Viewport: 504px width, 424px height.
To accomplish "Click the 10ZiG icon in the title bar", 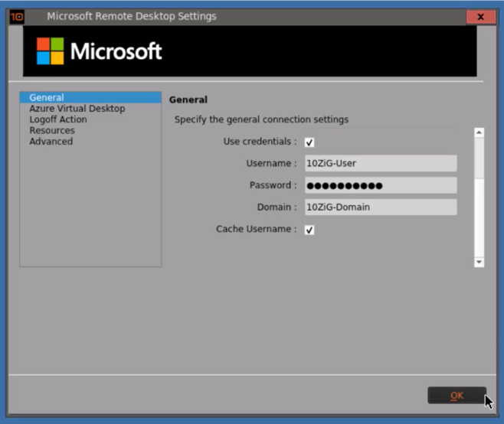I will tap(17, 17).
